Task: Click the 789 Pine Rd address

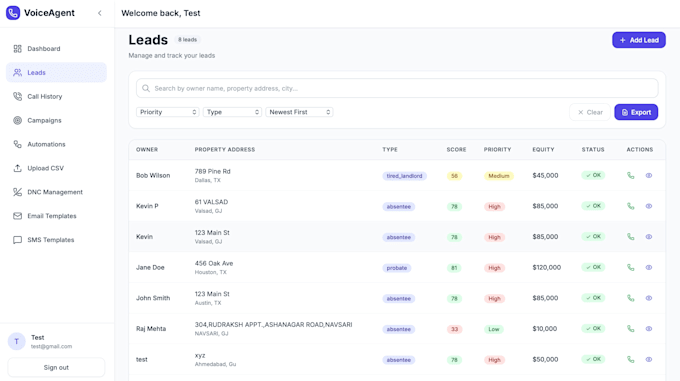Action: pyautogui.click(x=212, y=172)
